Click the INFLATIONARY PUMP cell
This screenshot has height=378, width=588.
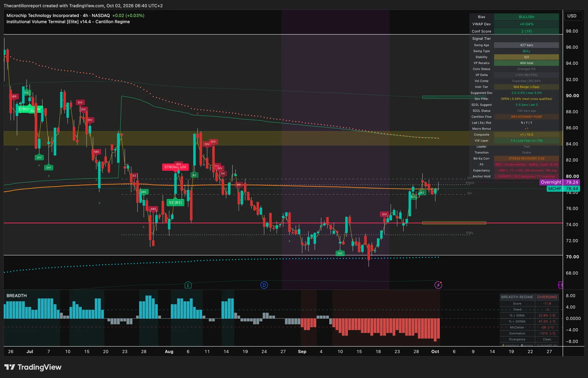pyautogui.click(x=526, y=117)
